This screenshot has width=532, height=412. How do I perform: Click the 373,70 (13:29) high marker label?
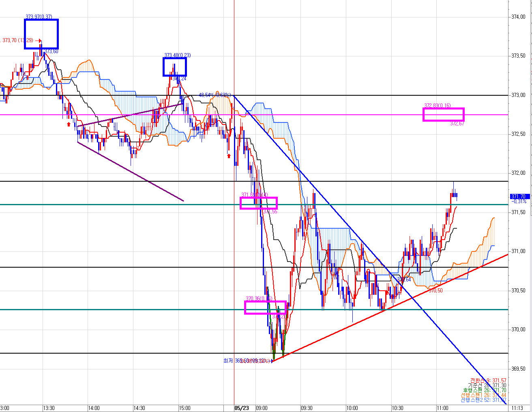18,41
